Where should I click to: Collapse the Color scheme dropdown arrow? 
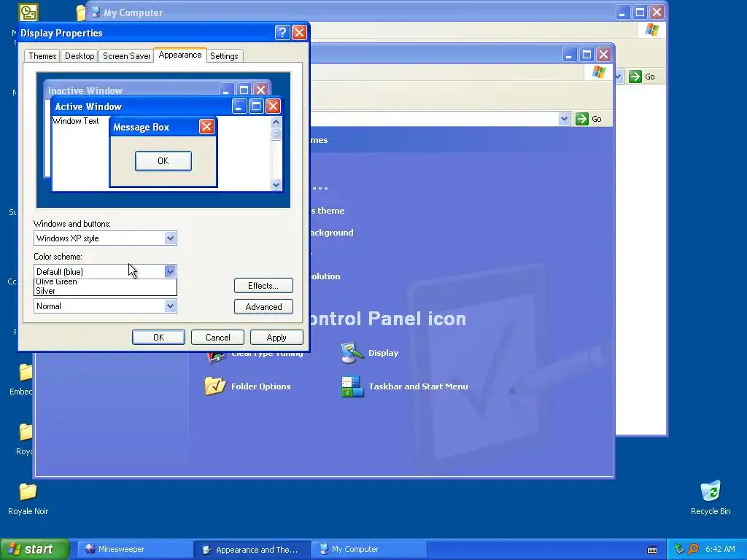(x=170, y=271)
